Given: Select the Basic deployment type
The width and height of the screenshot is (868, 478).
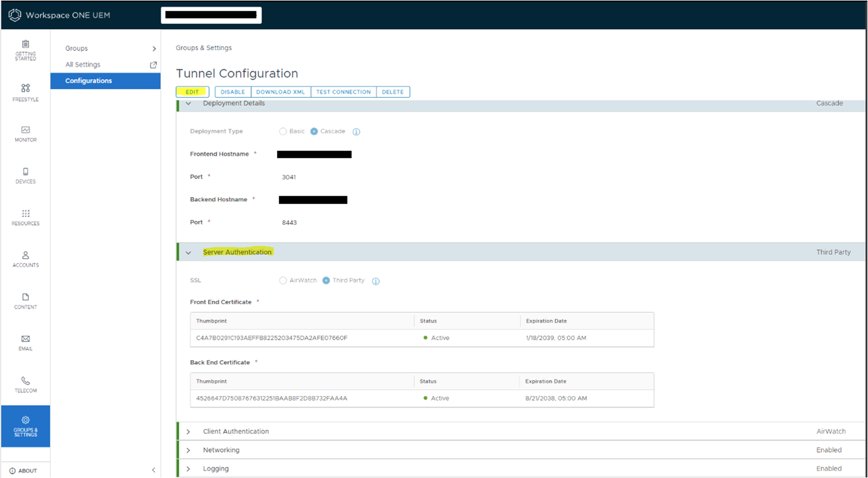Looking at the screenshot, I should click(x=283, y=131).
